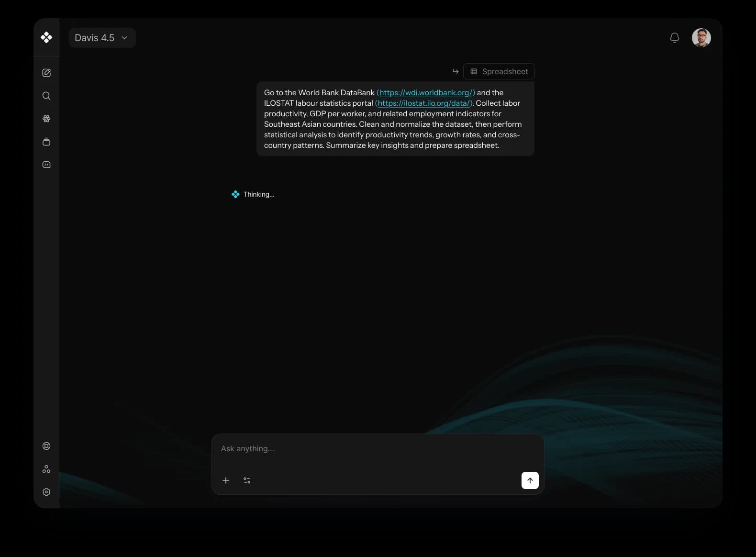Click the Spreadsheet tag above the message
This screenshot has width=756, height=557.
click(x=499, y=71)
